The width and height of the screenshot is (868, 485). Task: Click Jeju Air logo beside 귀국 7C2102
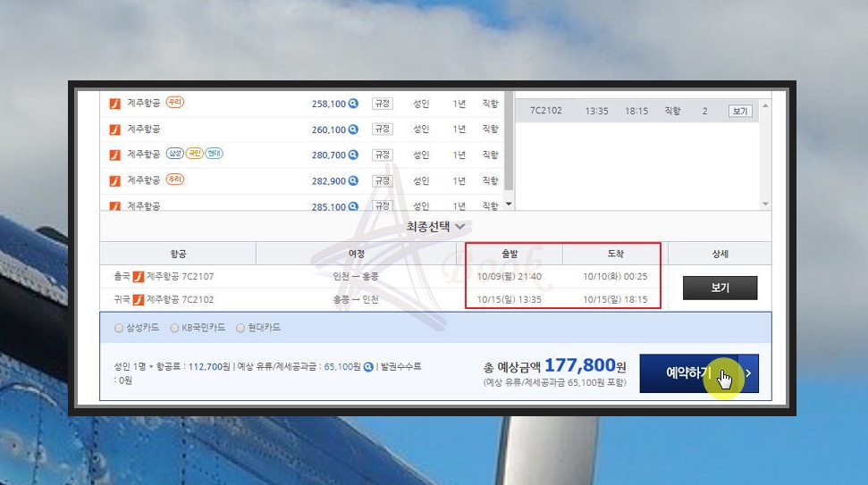point(139,300)
